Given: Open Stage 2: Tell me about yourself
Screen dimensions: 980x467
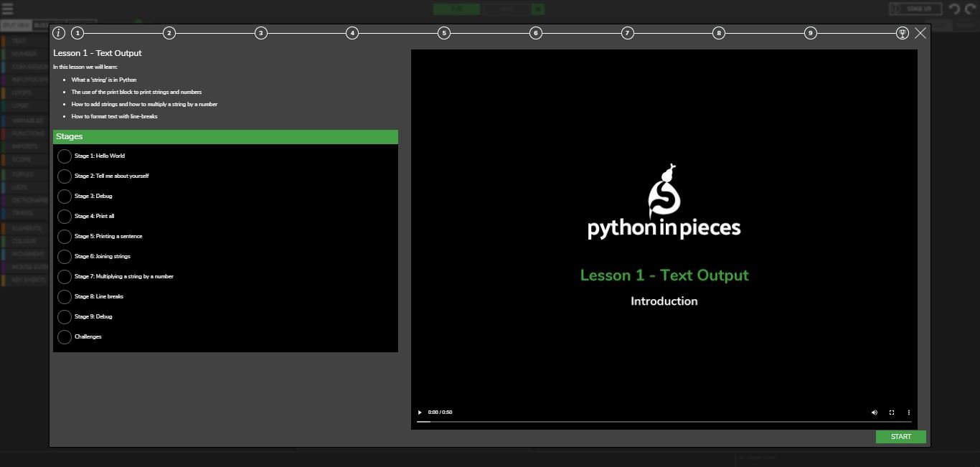Looking at the screenshot, I should 111,176.
